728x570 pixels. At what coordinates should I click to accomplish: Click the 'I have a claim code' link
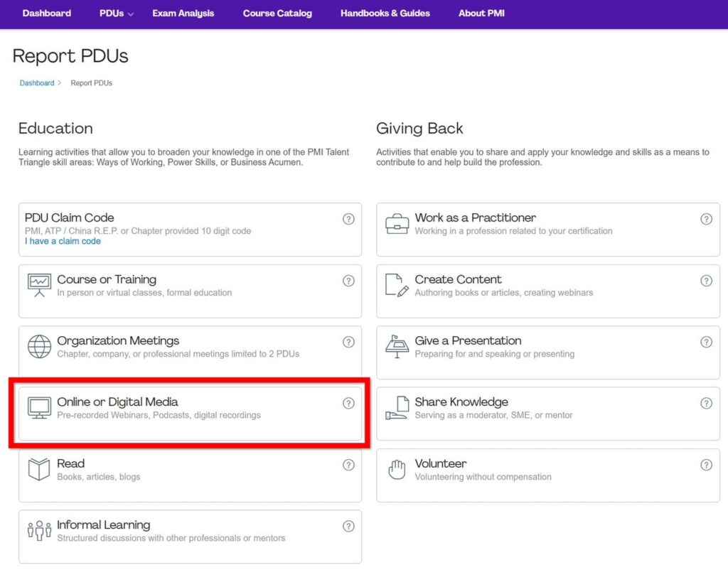click(63, 242)
